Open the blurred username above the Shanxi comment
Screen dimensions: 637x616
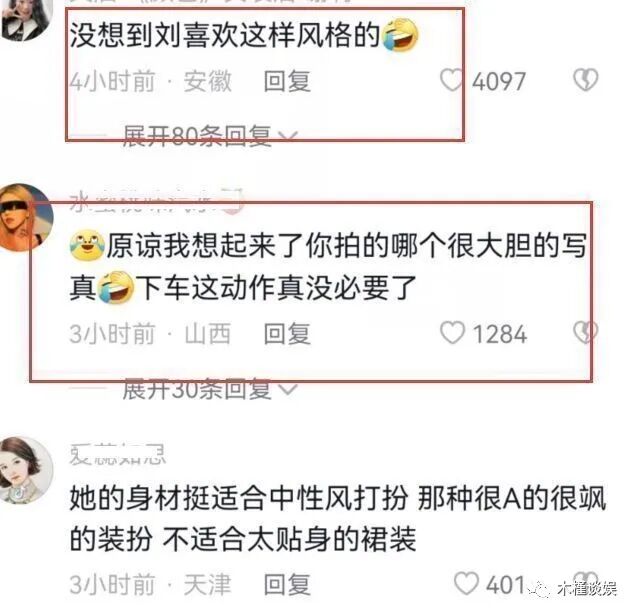(x=156, y=200)
